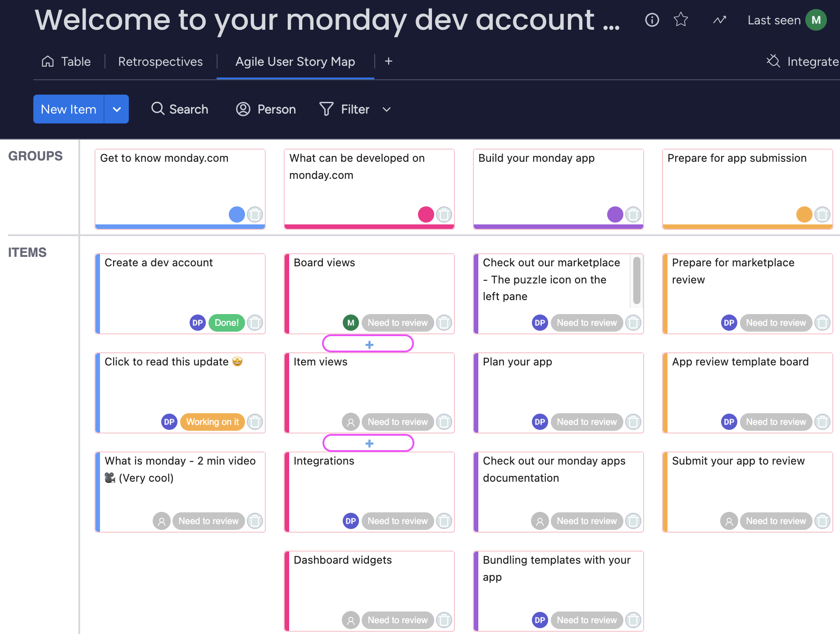Click trash icon on Item views card
840x634 pixels.
tap(444, 422)
